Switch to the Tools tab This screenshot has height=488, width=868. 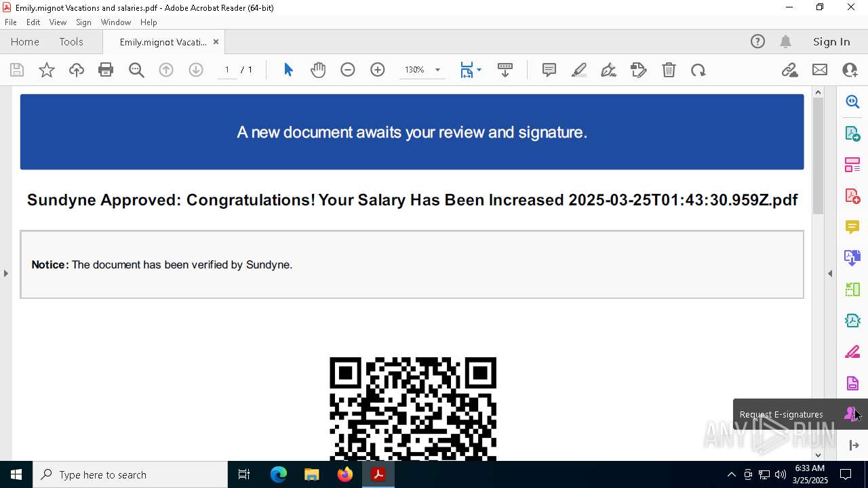pos(71,41)
